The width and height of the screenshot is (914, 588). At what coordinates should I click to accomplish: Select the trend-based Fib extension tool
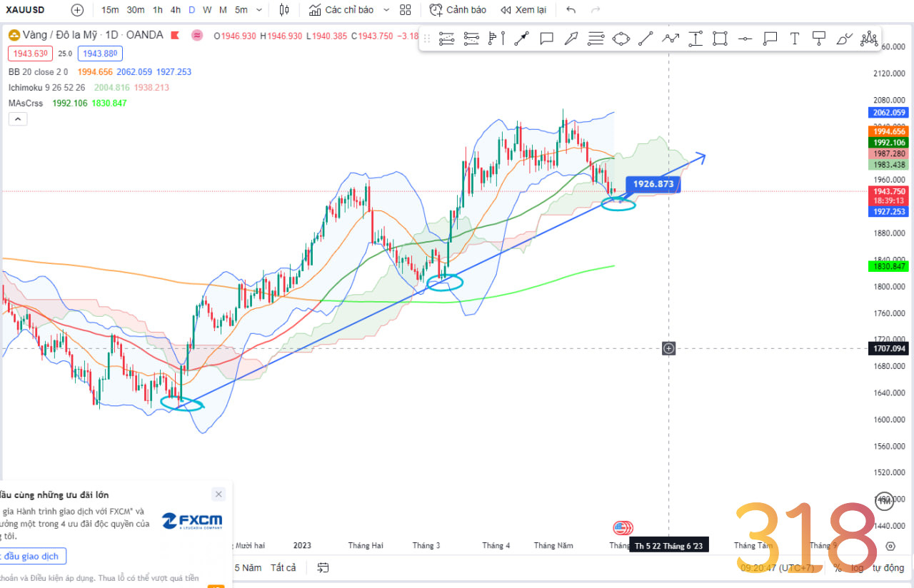click(471, 39)
